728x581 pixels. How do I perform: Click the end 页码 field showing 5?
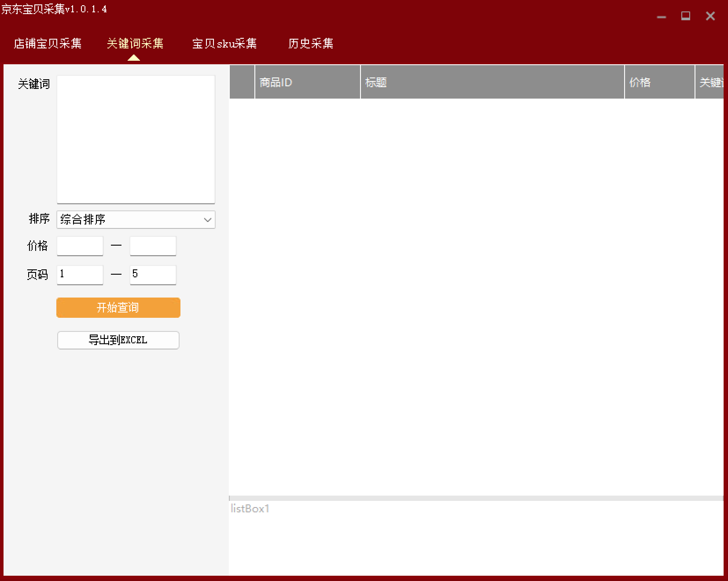(x=153, y=275)
